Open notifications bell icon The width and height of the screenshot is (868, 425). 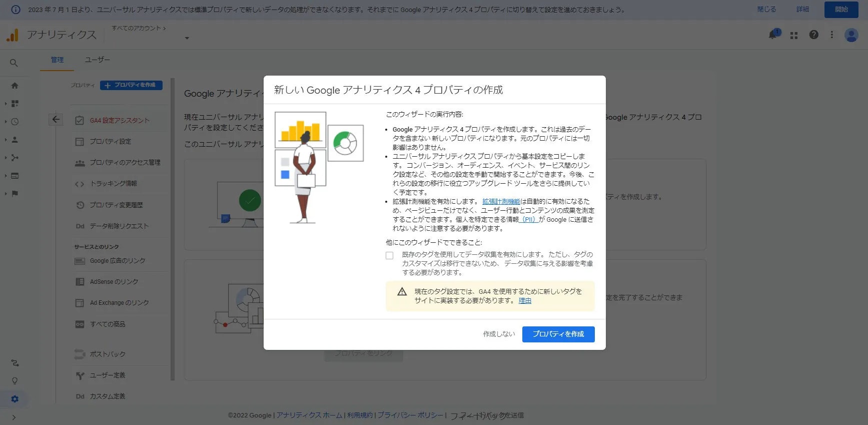(x=773, y=35)
